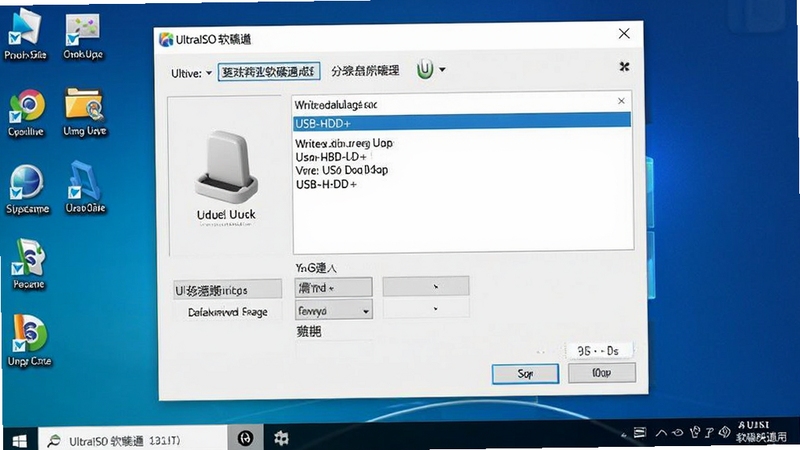Open the gear icon on the taskbar
The height and width of the screenshot is (450, 800).
[281, 438]
